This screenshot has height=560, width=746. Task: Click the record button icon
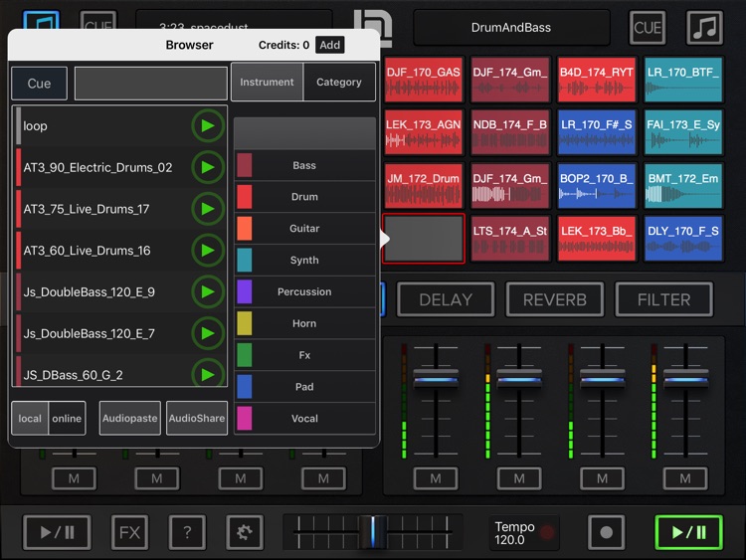click(606, 532)
